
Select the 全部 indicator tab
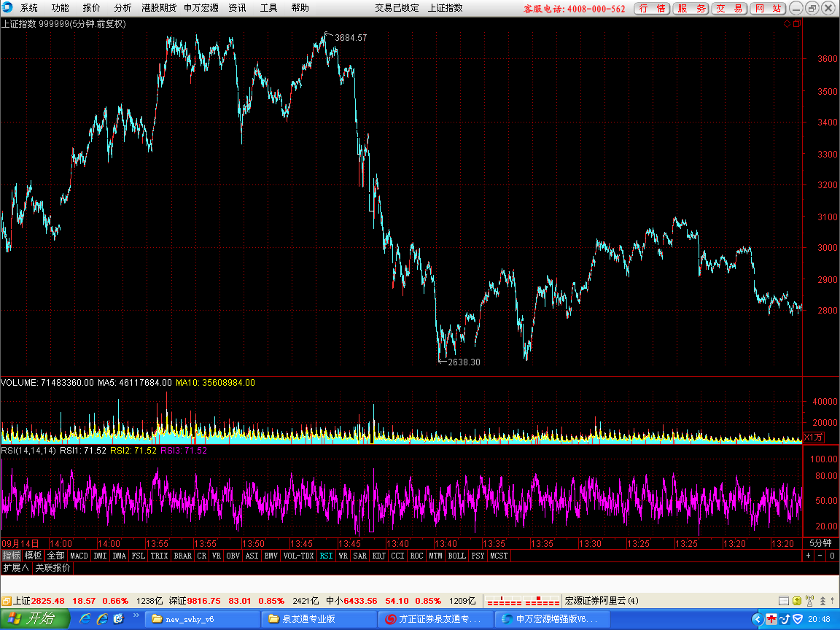tap(55, 556)
